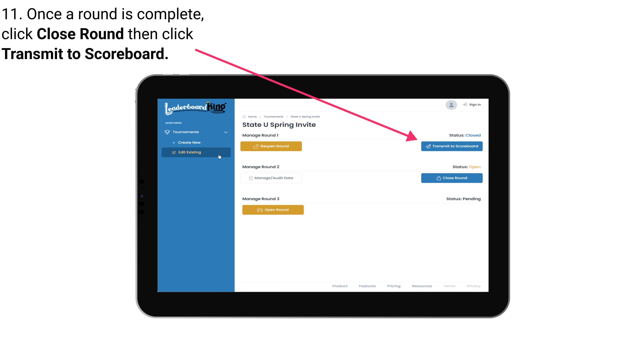Click the LeaderboardKing home logo

[196, 107]
